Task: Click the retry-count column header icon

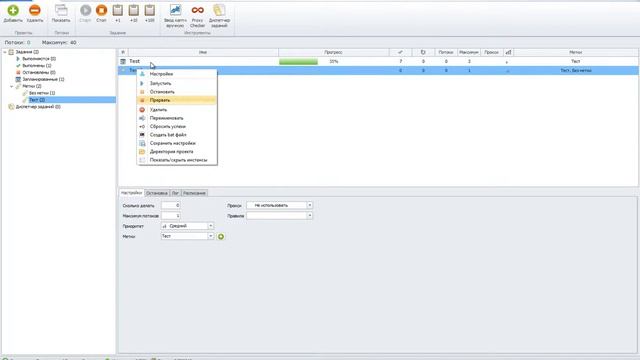Action: [423, 52]
